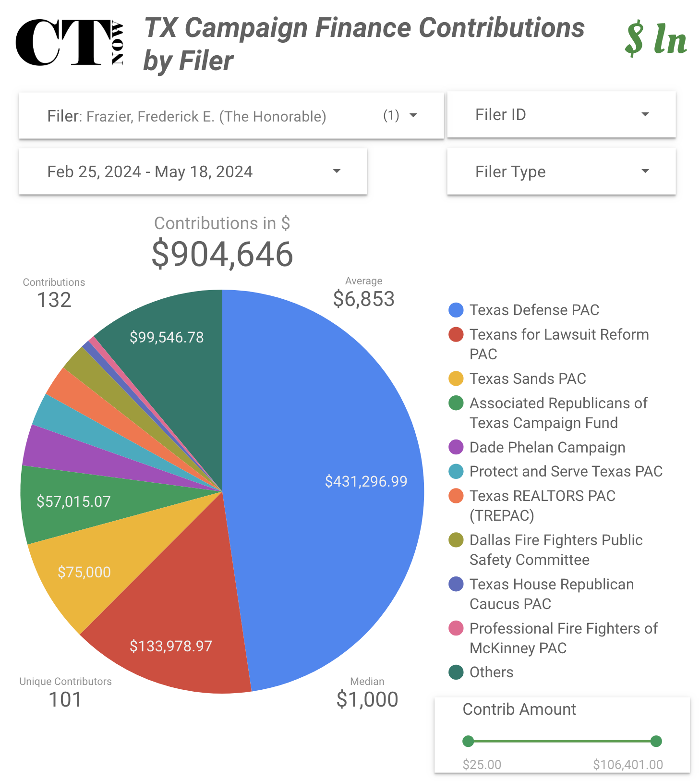This screenshot has height=782, width=700.
Task: Click the $106,401.00 maximum amount label
Action: coord(628,764)
